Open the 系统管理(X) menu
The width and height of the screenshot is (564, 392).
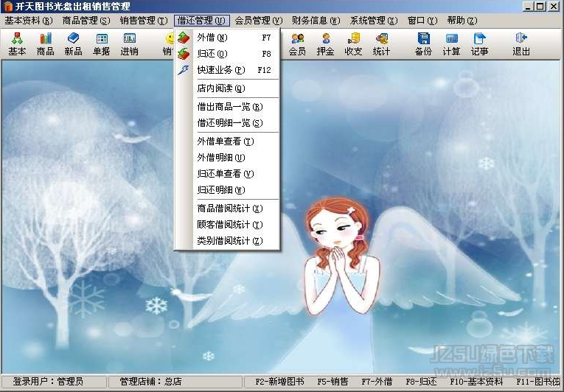tap(374, 21)
